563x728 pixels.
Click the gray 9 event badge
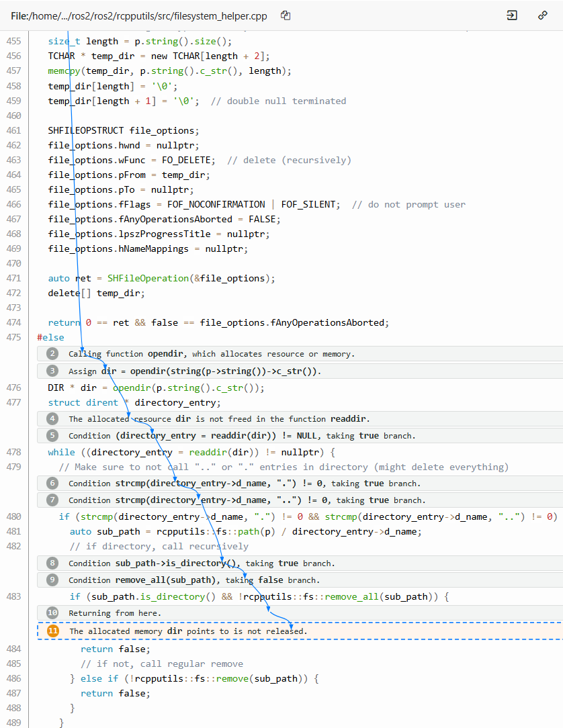click(52, 580)
